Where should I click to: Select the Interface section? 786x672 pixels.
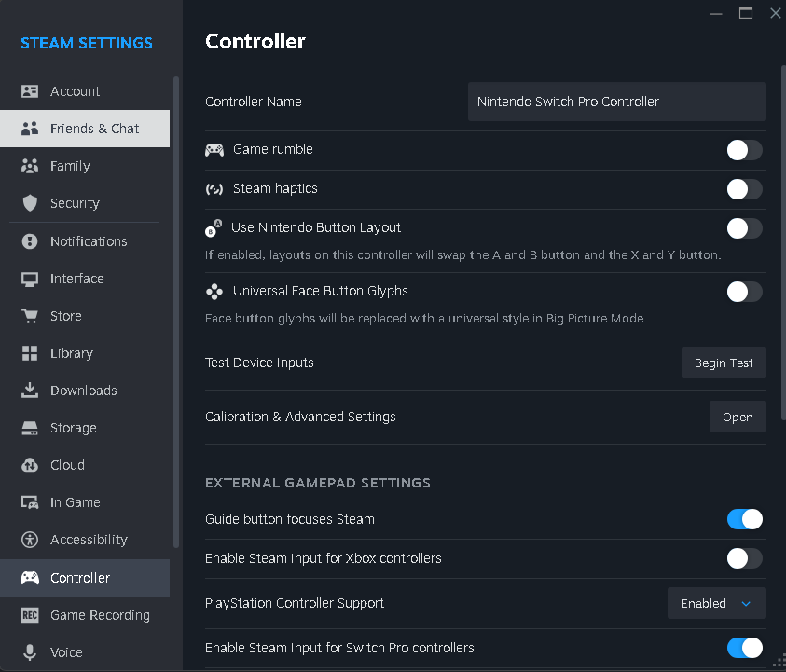click(85, 279)
